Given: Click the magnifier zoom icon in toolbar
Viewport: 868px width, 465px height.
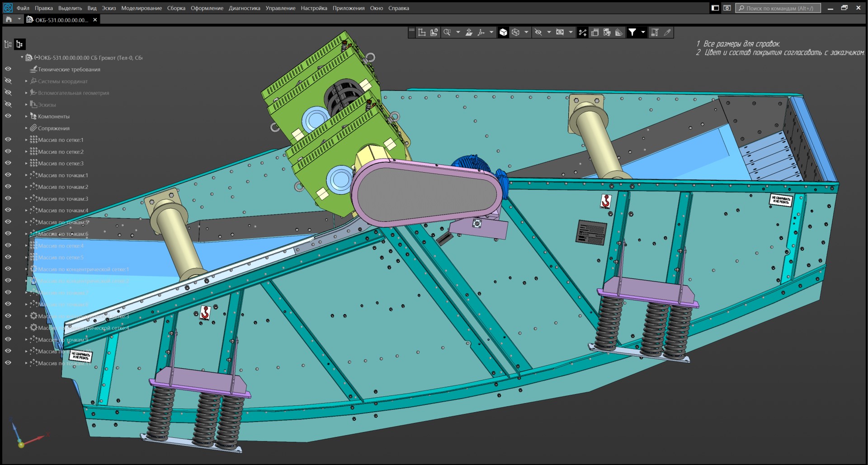Looking at the screenshot, I should (447, 32).
